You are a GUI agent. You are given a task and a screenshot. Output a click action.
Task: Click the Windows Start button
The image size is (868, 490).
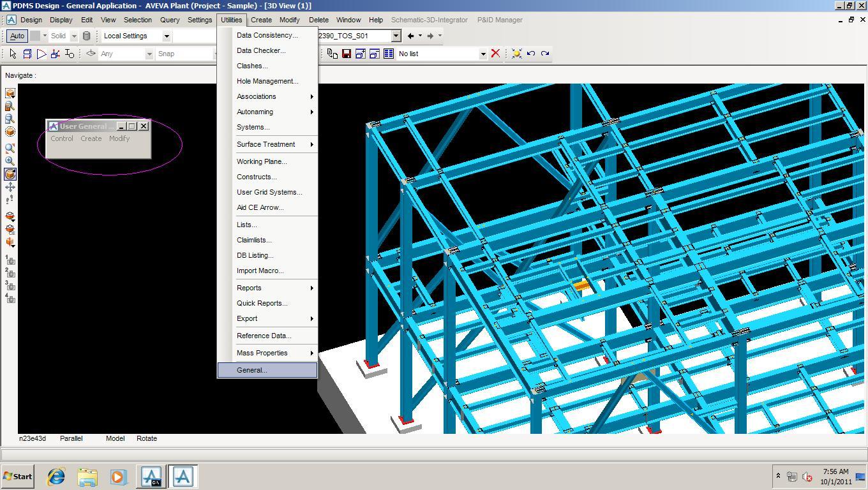coord(18,477)
